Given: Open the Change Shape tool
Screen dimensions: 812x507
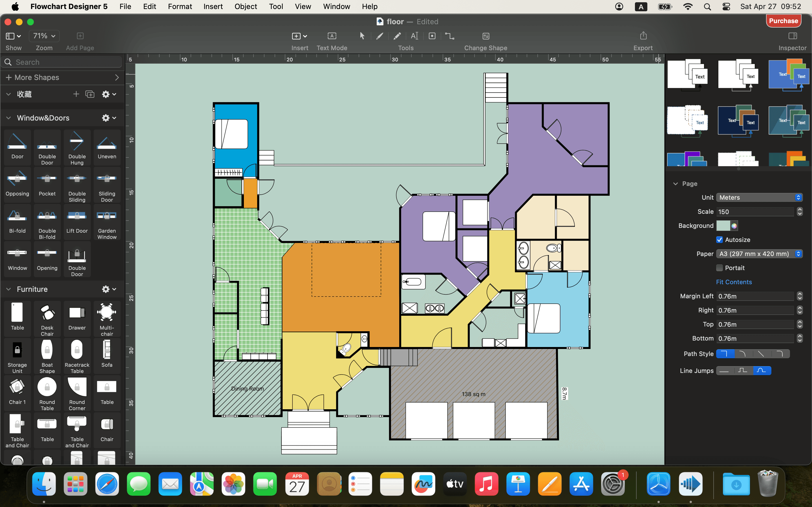Looking at the screenshot, I should (x=486, y=36).
